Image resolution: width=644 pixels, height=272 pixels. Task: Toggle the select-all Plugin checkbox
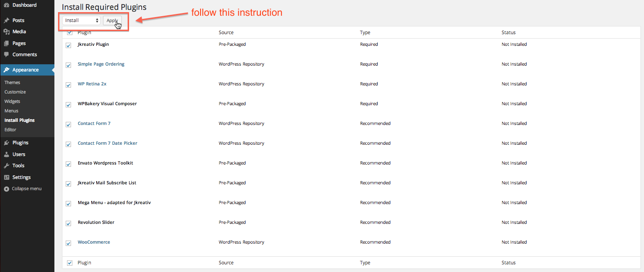click(70, 32)
